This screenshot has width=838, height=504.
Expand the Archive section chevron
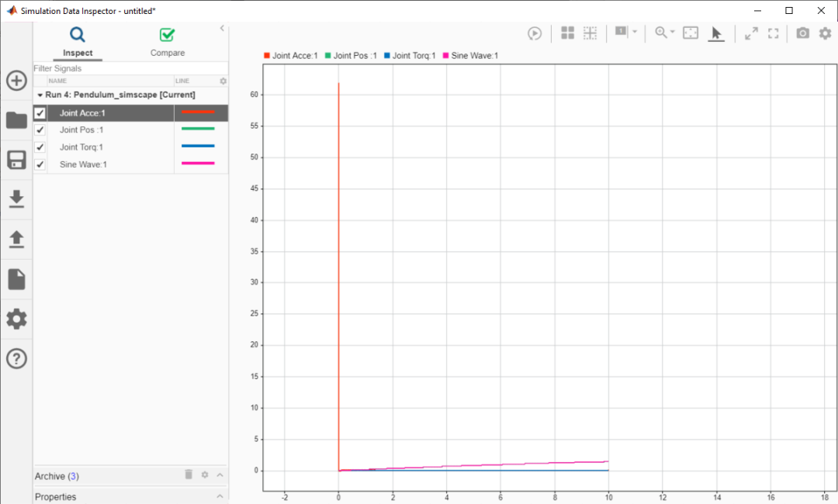tap(220, 475)
